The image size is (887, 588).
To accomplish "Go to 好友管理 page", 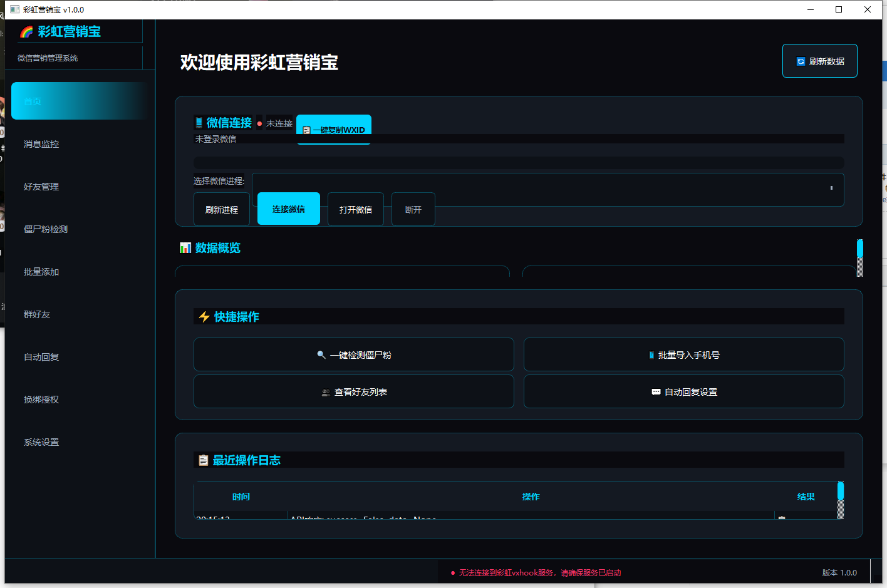I will tap(80, 187).
